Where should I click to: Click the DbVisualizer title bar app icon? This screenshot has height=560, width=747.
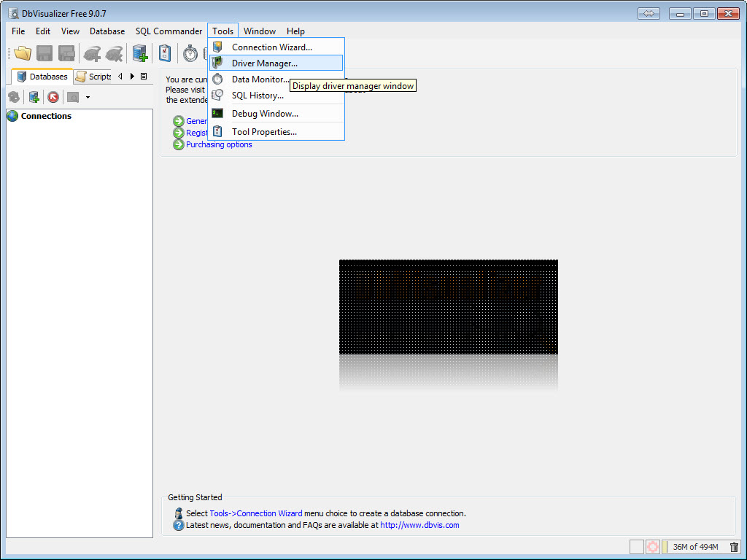point(13,13)
